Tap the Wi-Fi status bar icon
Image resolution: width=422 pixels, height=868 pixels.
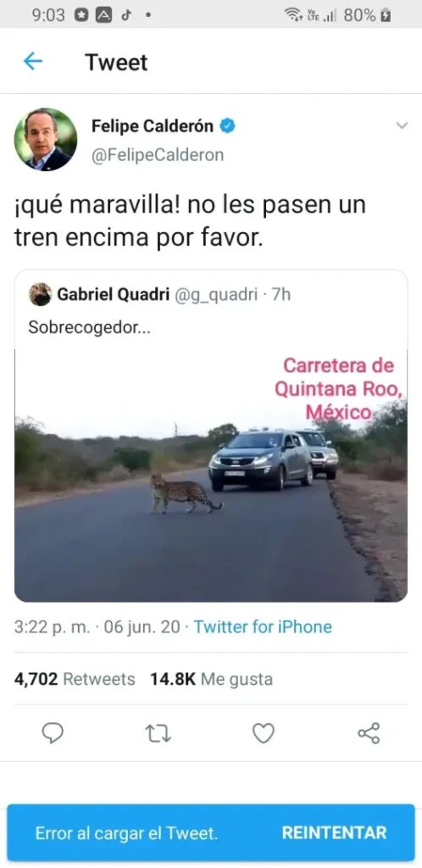tap(292, 15)
